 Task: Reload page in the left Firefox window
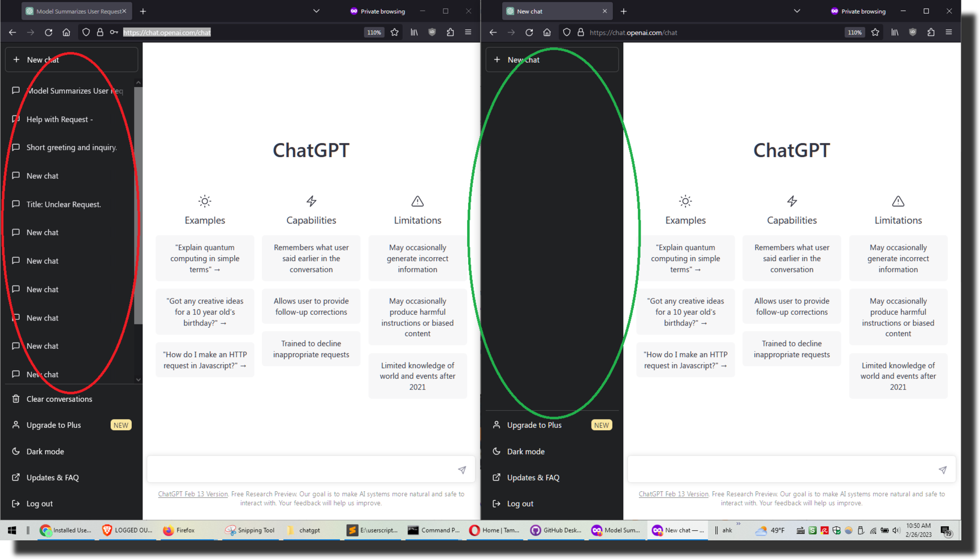point(49,32)
